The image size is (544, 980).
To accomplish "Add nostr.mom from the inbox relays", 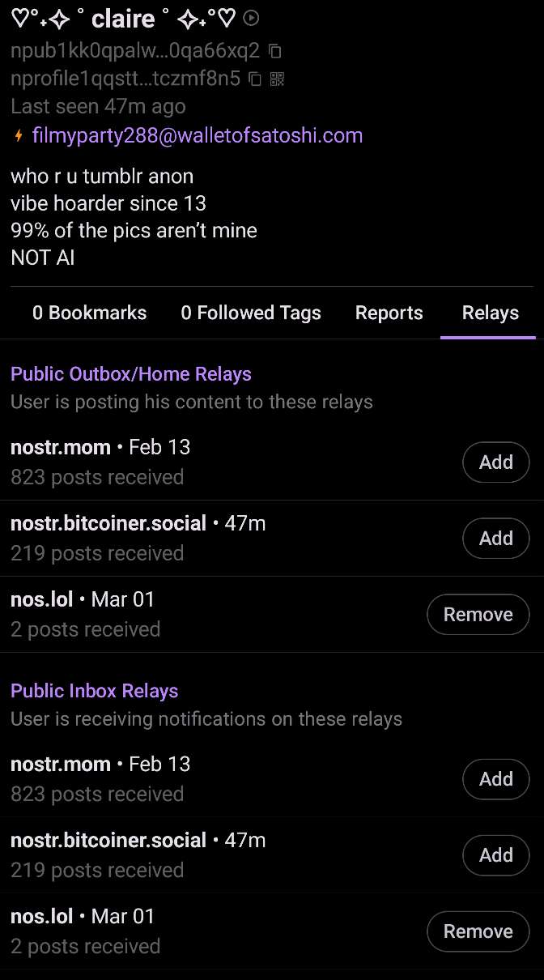I will (x=495, y=778).
